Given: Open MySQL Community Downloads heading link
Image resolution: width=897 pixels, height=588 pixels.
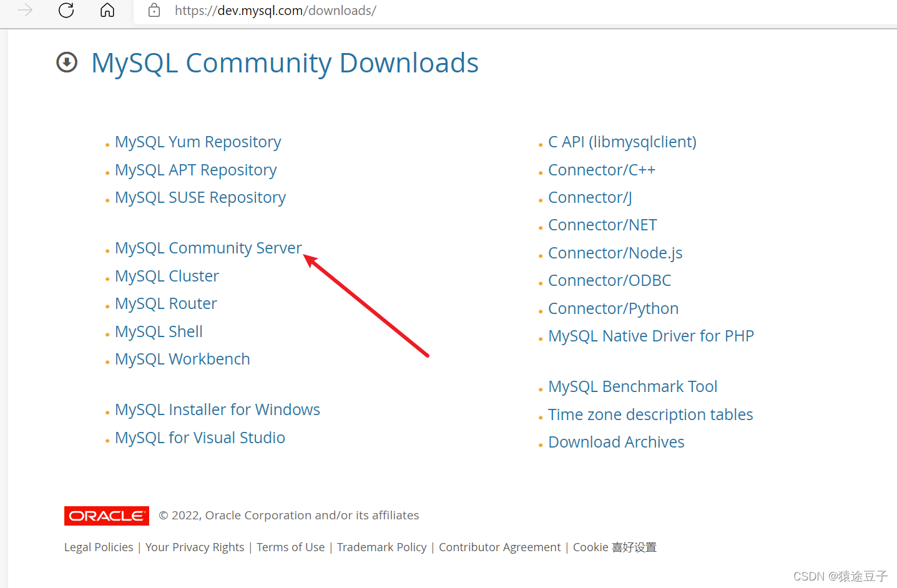Looking at the screenshot, I should point(285,63).
